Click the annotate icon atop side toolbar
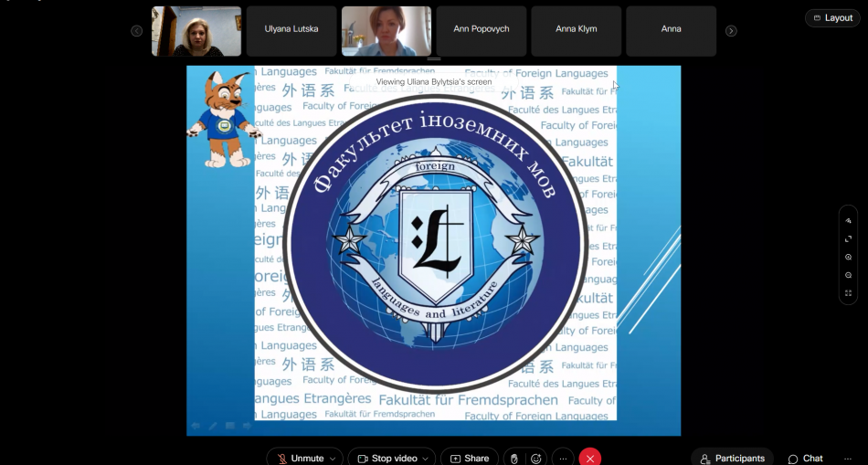 click(x=848, y=221)
